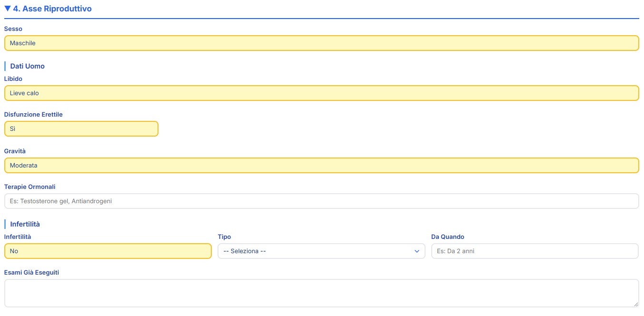Click the textarea resize handle corner
This screenshot has height=316, width=644.
(x=636, y=304)
